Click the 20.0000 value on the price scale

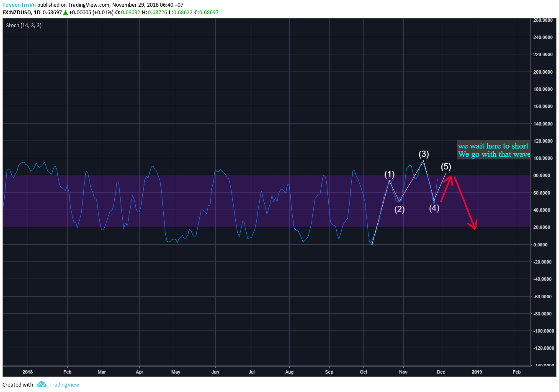[x=542, y=227]
